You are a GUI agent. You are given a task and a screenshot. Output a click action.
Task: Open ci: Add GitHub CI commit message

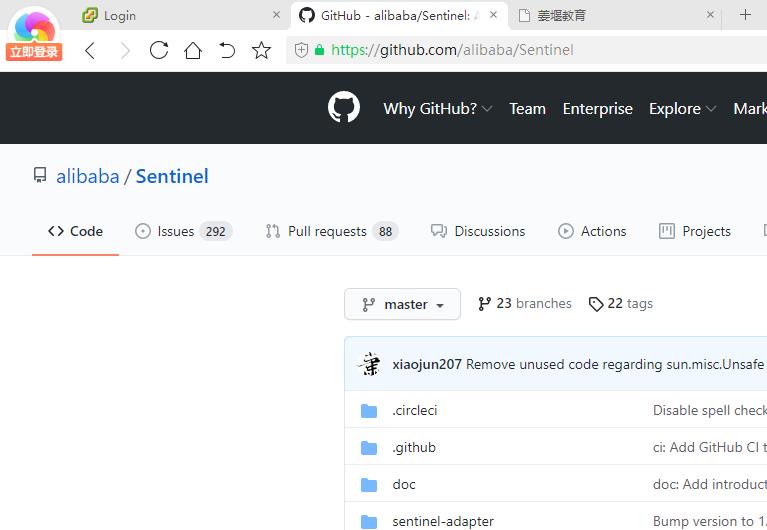(x=710, y=448)
